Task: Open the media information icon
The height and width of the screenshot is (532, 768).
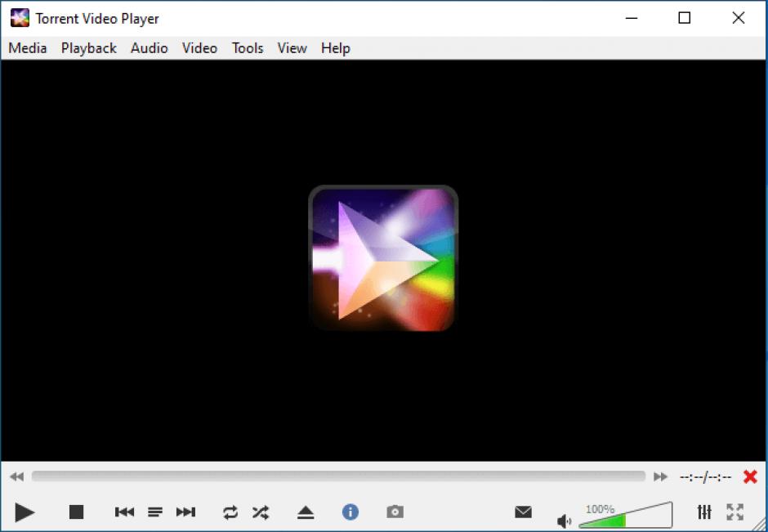Action: point(351,512)
